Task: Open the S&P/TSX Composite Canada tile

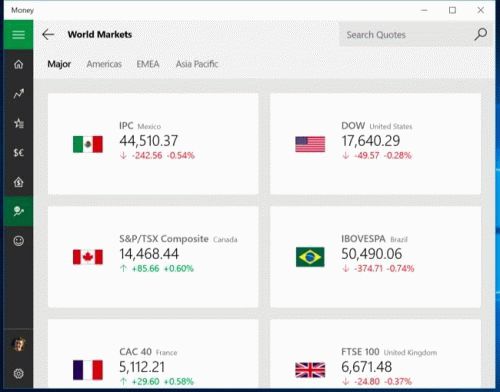Action: click(x=153, y=257)
